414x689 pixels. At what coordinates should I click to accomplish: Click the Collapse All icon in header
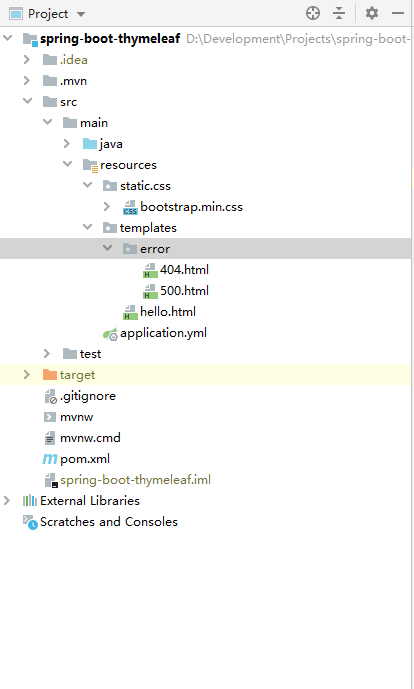(339, 13)
